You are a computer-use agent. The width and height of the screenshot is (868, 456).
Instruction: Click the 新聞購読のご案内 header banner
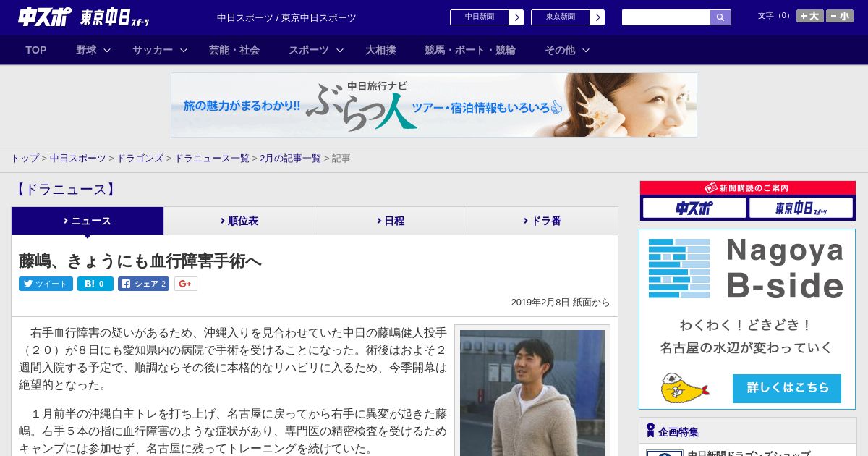[747, 187]
